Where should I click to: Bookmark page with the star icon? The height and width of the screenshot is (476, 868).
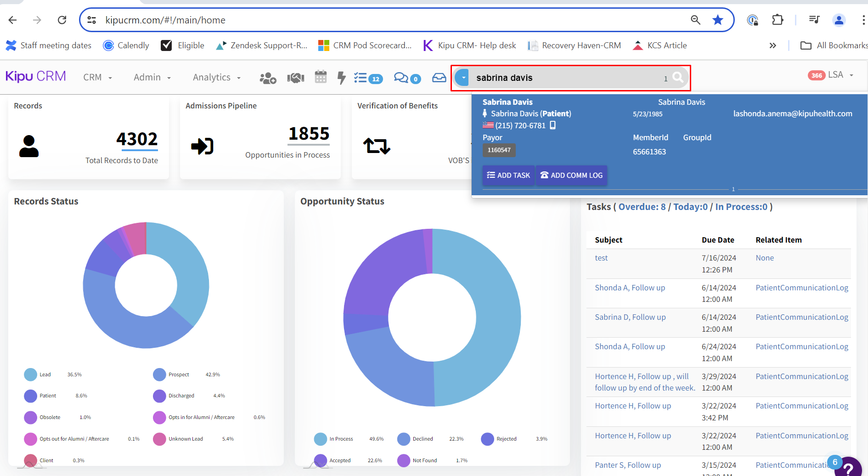pyautogui.click(x=717, y=20)
